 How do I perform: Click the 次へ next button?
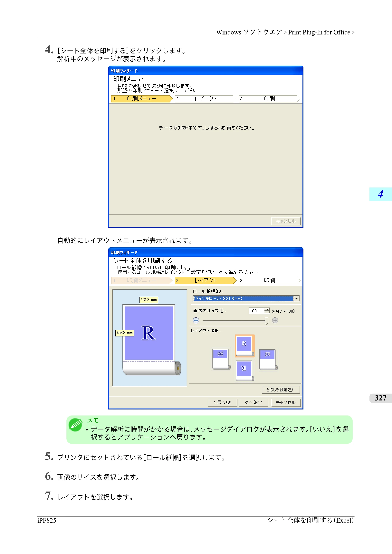253,402
